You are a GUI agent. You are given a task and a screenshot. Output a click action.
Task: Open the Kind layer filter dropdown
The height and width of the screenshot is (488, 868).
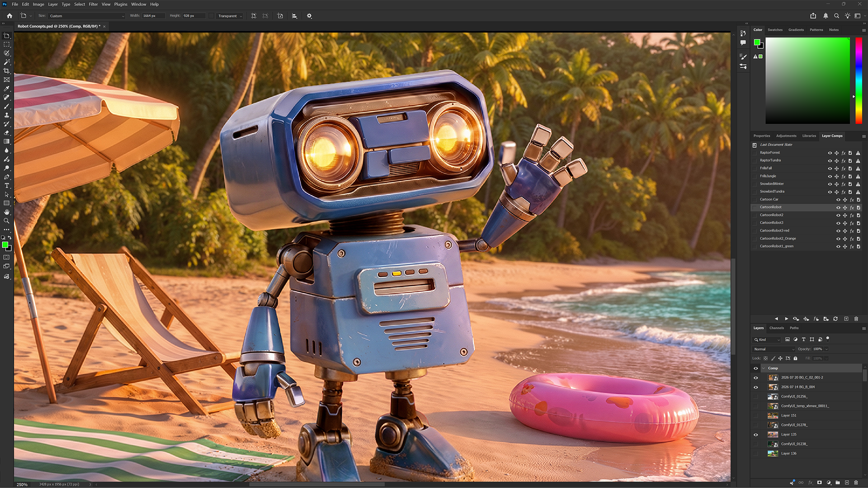click(x=767, y=340)
